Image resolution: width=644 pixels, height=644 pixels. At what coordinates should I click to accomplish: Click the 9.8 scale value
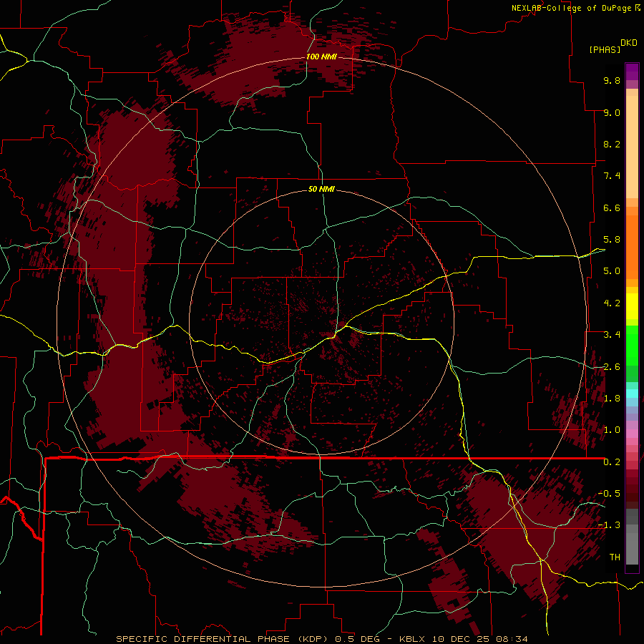coord(612,80)
